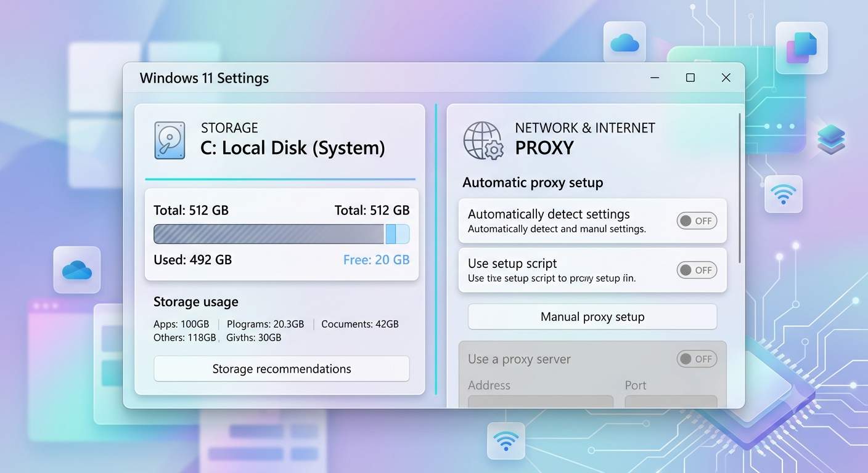This screenshot has width=868, height=473.
Task: Close the Windows 11 Settings window
Action: point(726,78)
